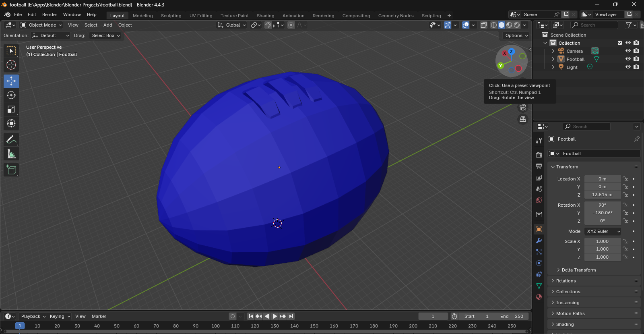
Task: Click the End frame field
Action: 512,316
